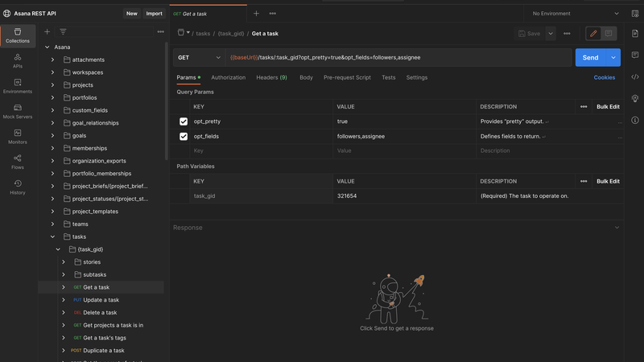This screenshot has height=362, width=644.
Task: Click the empty Key field in Query Params
Action: click(x=261, y=151)
